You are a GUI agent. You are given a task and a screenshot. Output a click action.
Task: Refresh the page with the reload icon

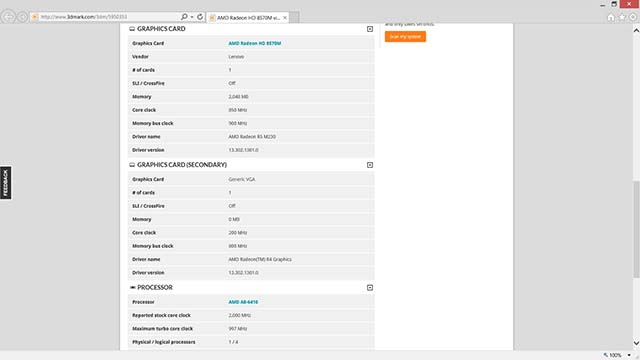[x=200, y=17]
